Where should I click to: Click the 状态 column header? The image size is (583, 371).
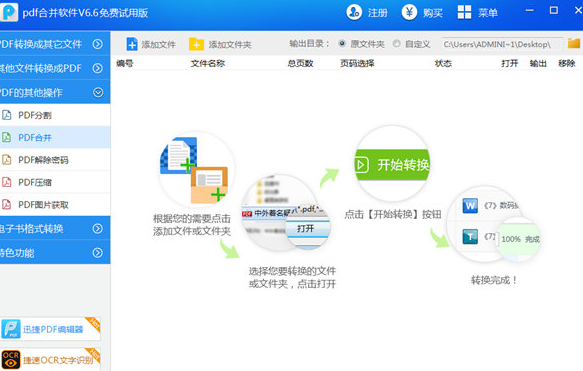point(443,63)
